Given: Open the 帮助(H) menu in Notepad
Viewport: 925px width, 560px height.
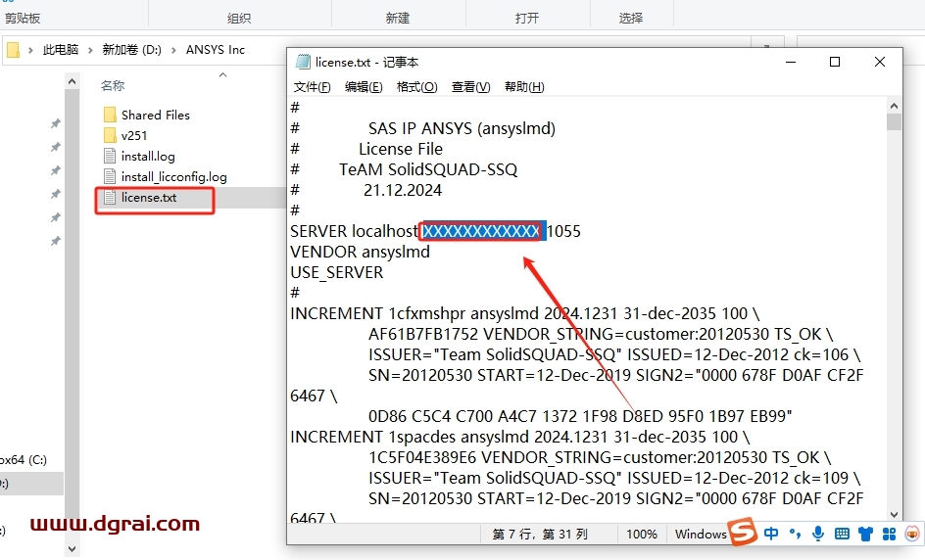Looking at the screenshot, I should pyautogui.click(x=524, y=87).
